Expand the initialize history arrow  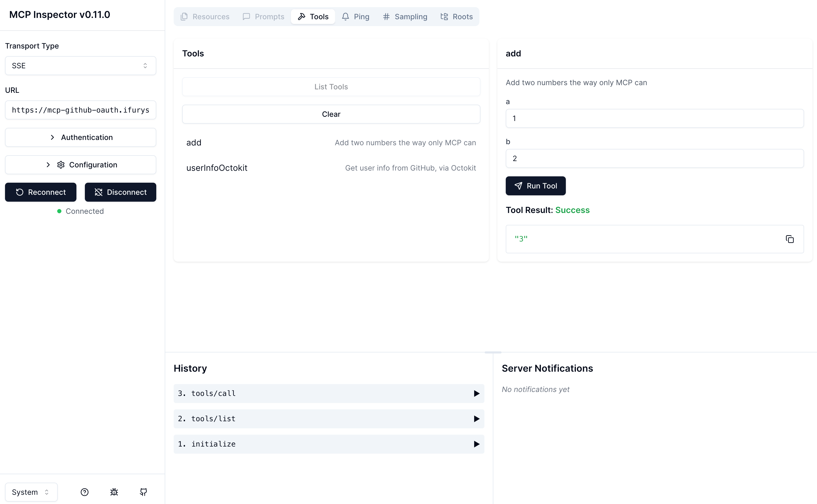[476, 444]
